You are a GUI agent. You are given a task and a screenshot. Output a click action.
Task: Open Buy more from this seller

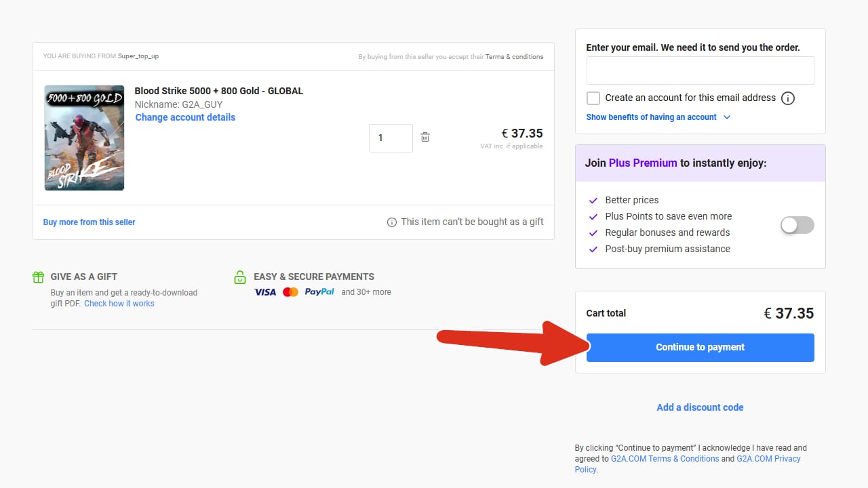(x=89, y=222)
